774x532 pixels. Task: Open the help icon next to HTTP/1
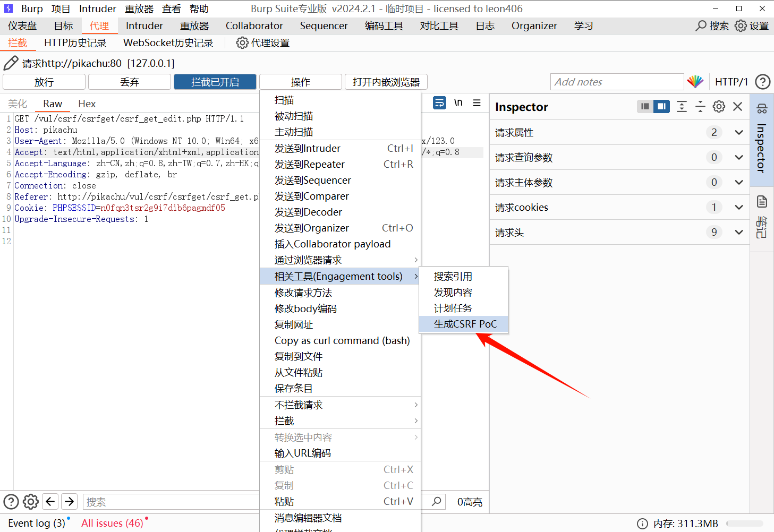[x=763, y=82]
